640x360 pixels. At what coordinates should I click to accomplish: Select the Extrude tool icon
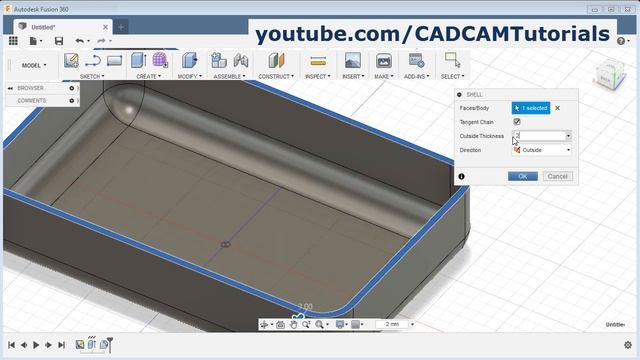139,60
